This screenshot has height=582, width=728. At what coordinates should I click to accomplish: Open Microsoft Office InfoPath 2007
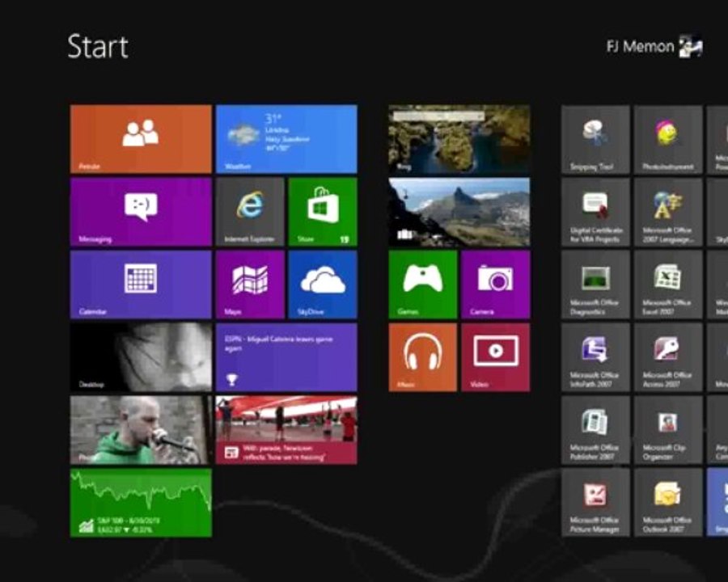coord(595,357)
